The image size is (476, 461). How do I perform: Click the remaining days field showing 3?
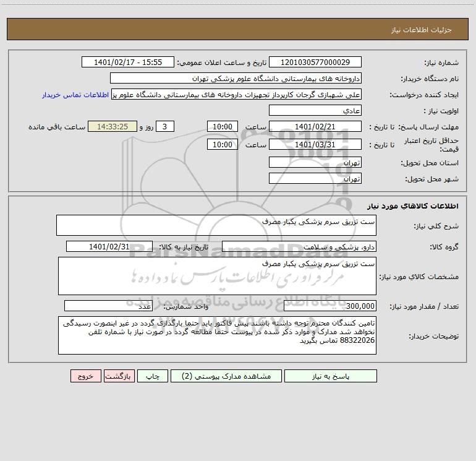tap(165, 127)
